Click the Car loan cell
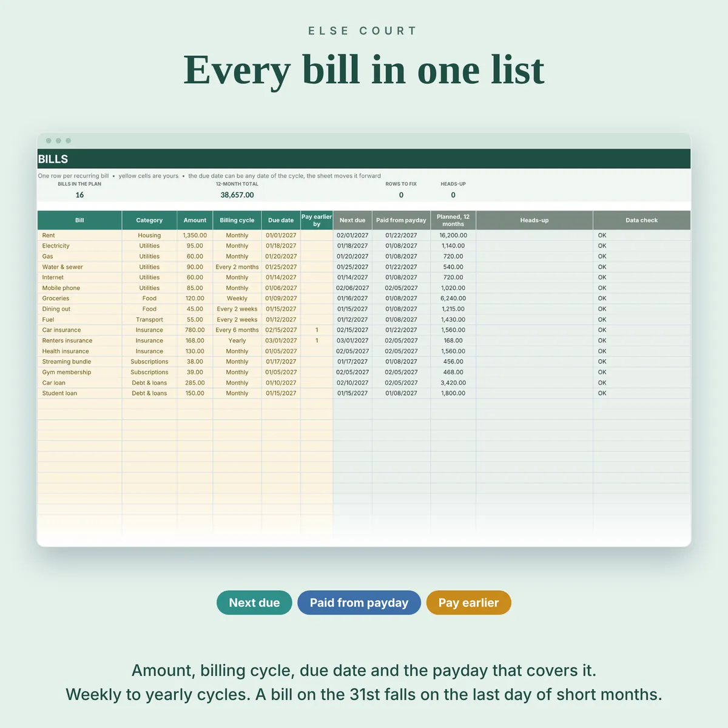The height and width of the screenshot is (728, 728). pos(79,383)
